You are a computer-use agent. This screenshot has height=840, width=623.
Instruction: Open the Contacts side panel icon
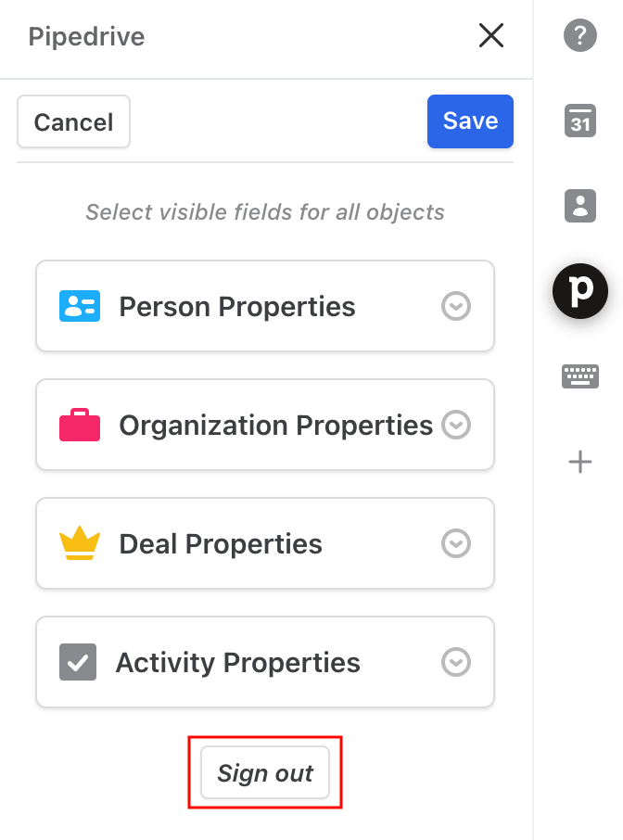(580, 206)
